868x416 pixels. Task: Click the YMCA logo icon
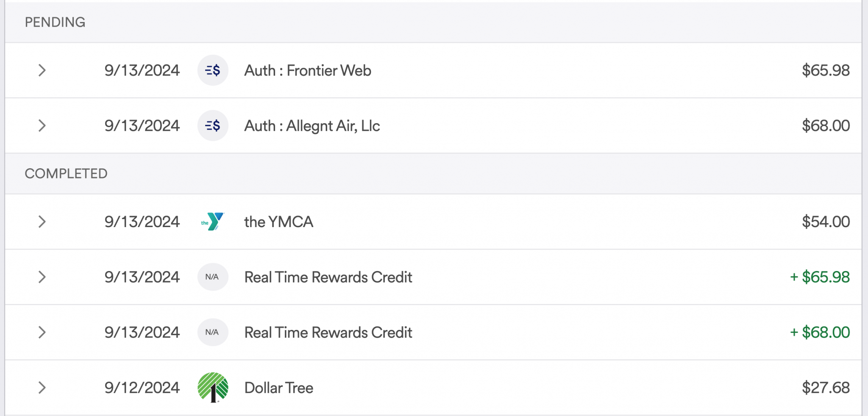click(x=213, y=222)
